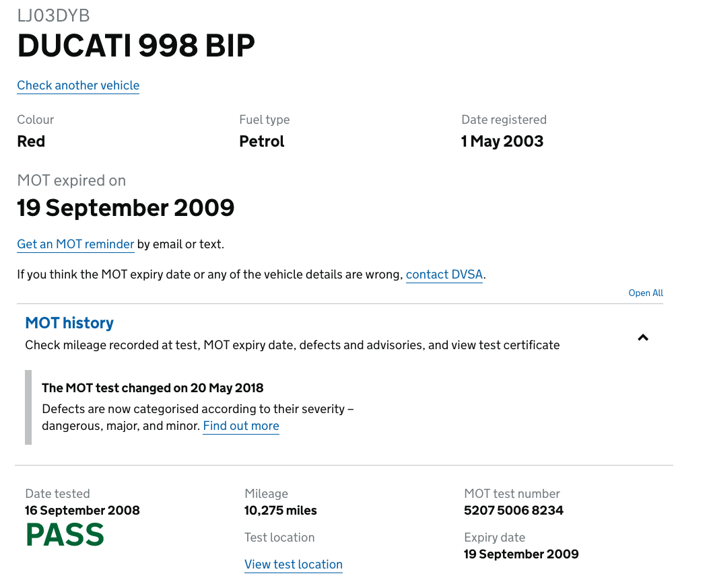The image size is (709, 588).
Task: Click the large MOT expired date heading
Action: pyautogui.click(x=126, y=207)
